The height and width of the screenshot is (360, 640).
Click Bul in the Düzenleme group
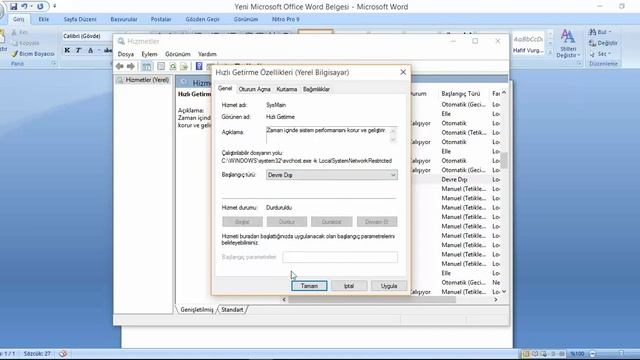point(600,32)
